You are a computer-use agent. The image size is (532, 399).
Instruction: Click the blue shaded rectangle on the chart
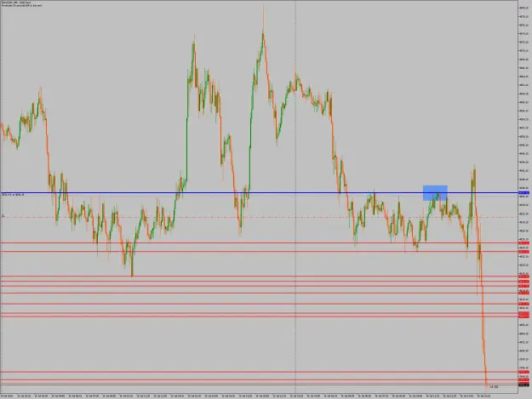(x=435, y=193)
